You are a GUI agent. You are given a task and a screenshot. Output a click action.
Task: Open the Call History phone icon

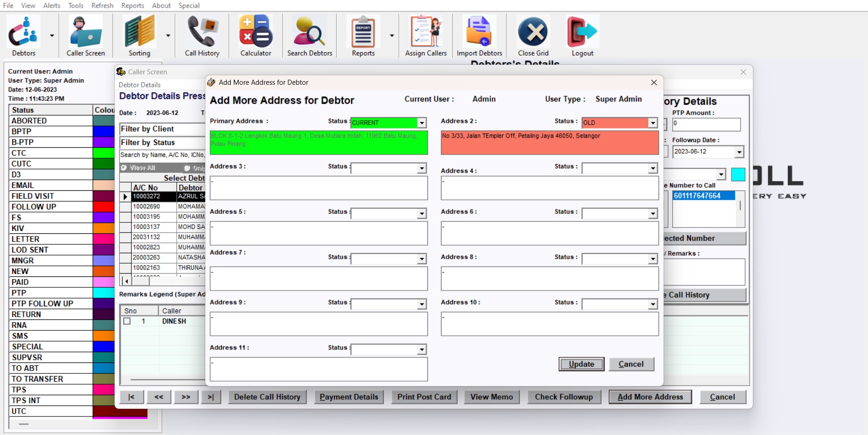click(x=202, y=32)
